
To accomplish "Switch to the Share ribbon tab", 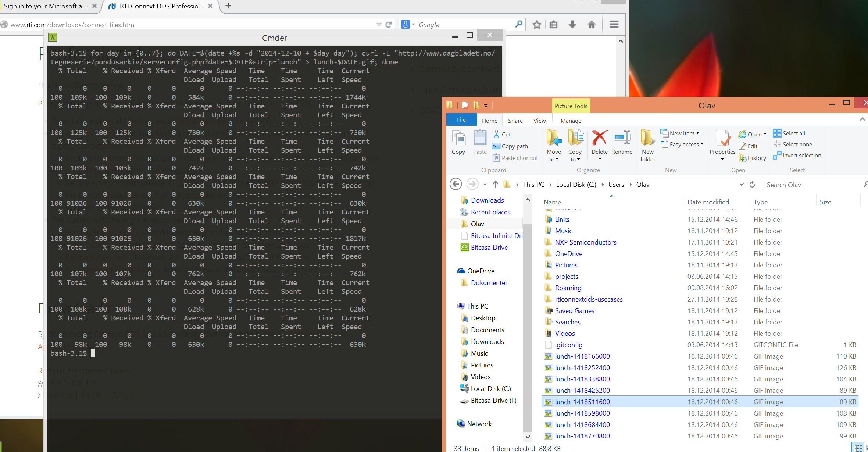I will click(515, 121).
